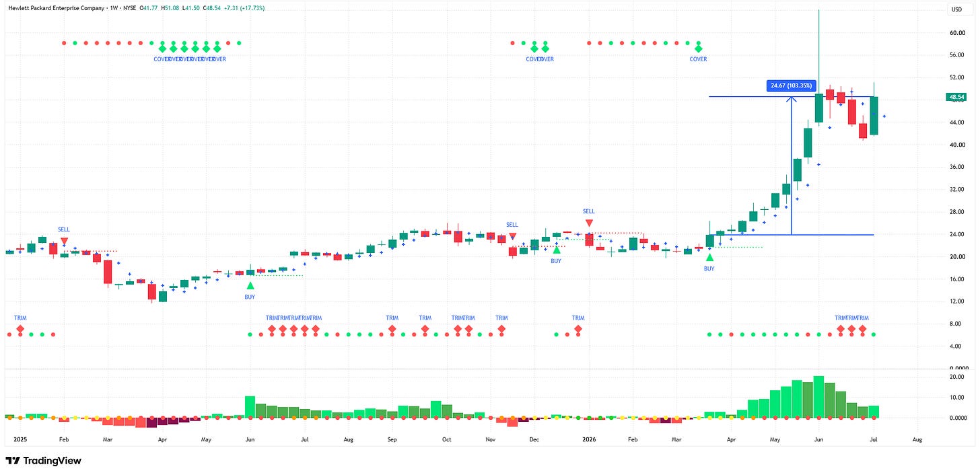Click the 2026 label on time axis

pyautogui.click(x=589, y=438)
